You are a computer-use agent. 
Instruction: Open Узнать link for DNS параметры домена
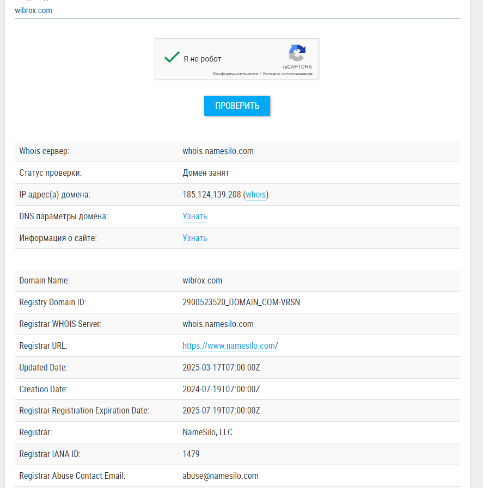tap(195, 216)
